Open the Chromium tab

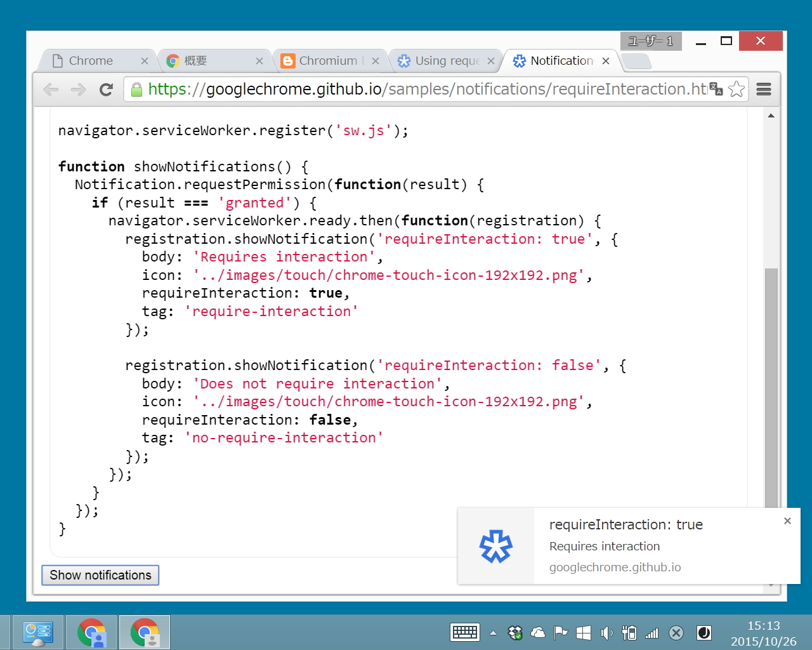pyautogui.click(x=330, y=61)
